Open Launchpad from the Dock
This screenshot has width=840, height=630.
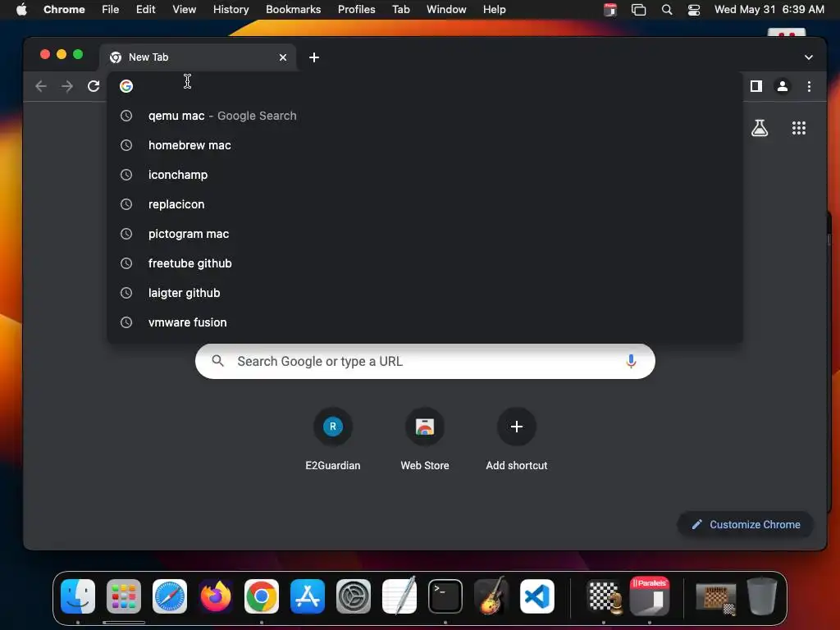tap(124, 596)
